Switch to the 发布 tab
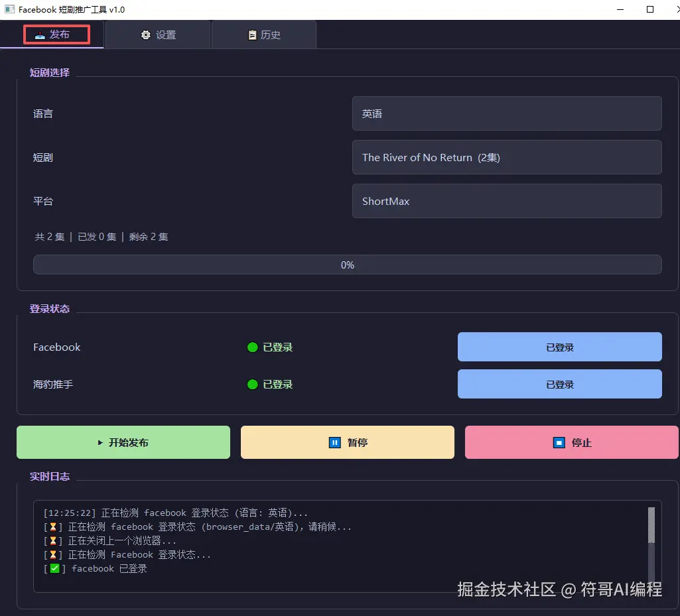Image resolution: width=680 pixels, height=616 pixels. pyautogui.click(x=52, y=34)
